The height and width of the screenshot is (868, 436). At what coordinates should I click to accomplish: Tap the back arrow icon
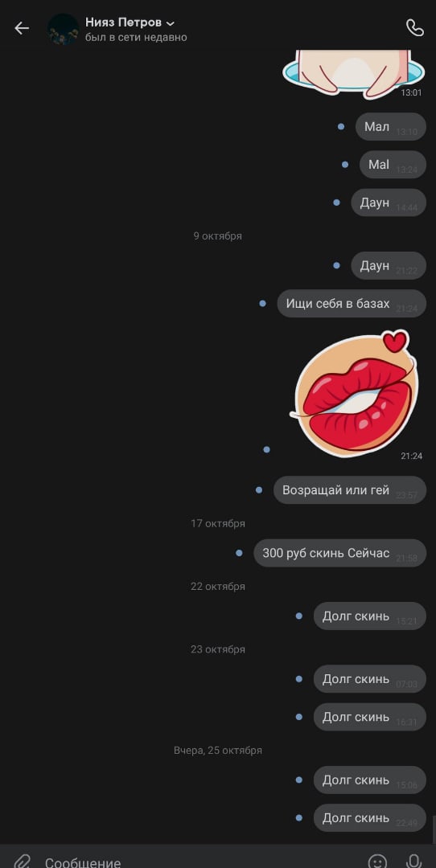22,28
